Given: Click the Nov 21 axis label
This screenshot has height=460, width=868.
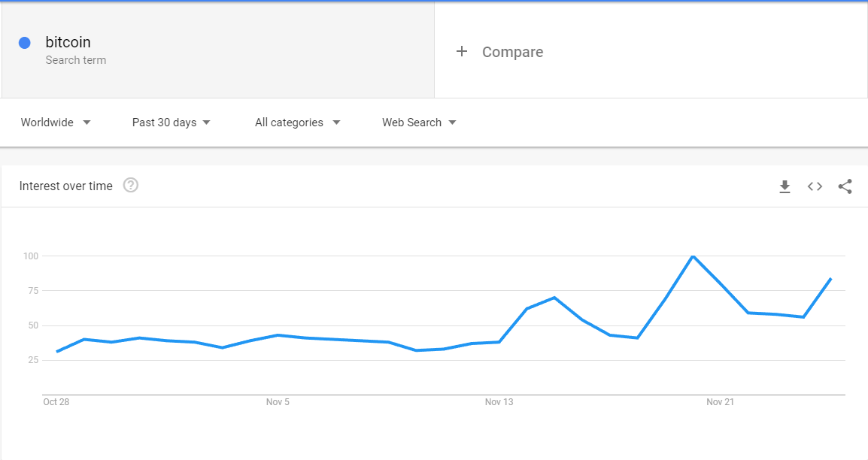Looking at the screenshot, I should point(720,402).
